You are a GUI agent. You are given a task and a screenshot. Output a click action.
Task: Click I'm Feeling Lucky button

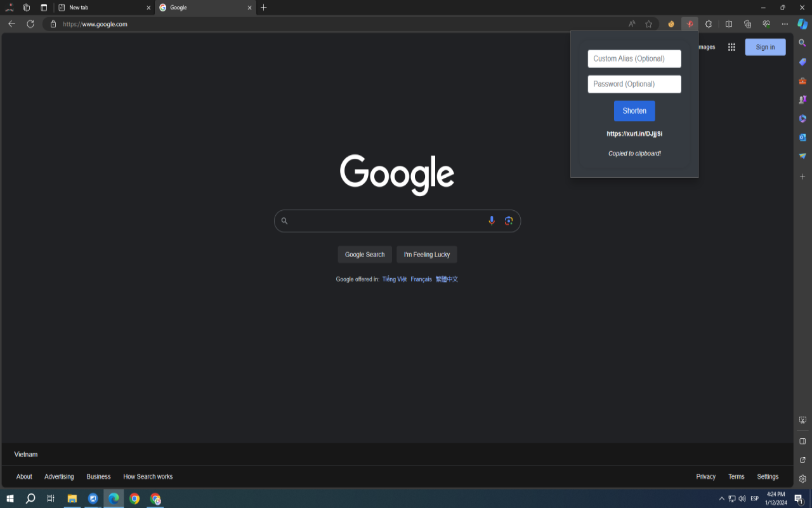point(427,255)
